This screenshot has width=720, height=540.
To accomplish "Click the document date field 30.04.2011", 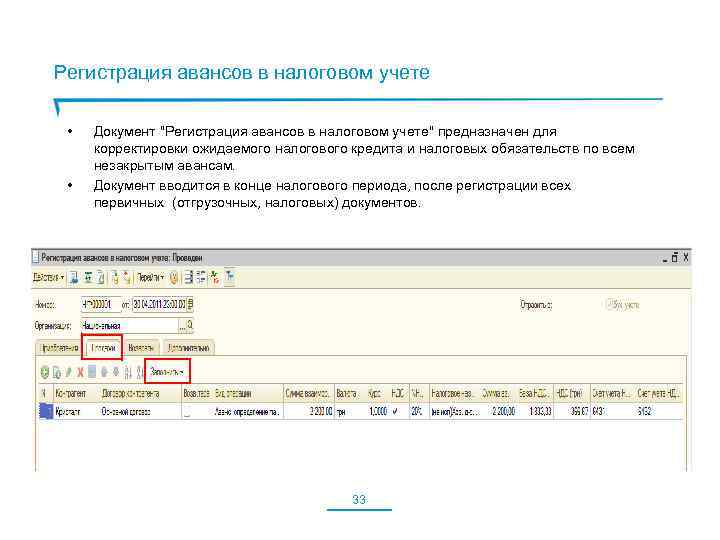I will pos(159,304).
